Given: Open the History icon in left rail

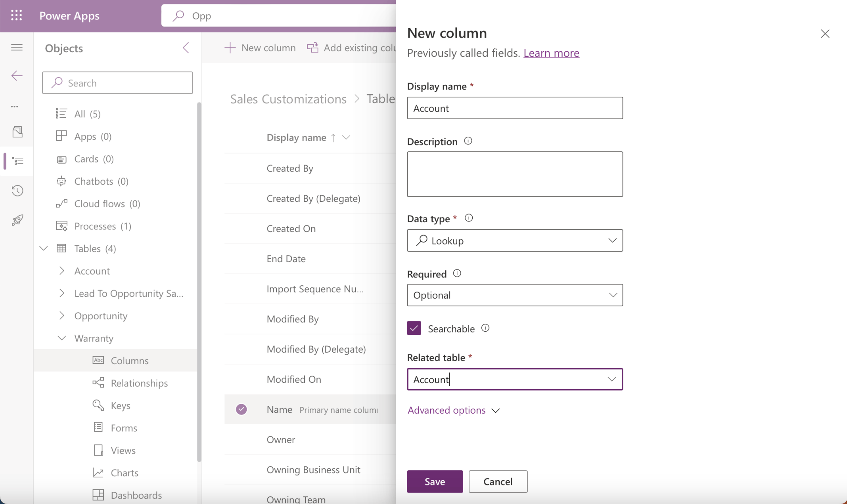Looking at the screenshot, I should 17,191.
